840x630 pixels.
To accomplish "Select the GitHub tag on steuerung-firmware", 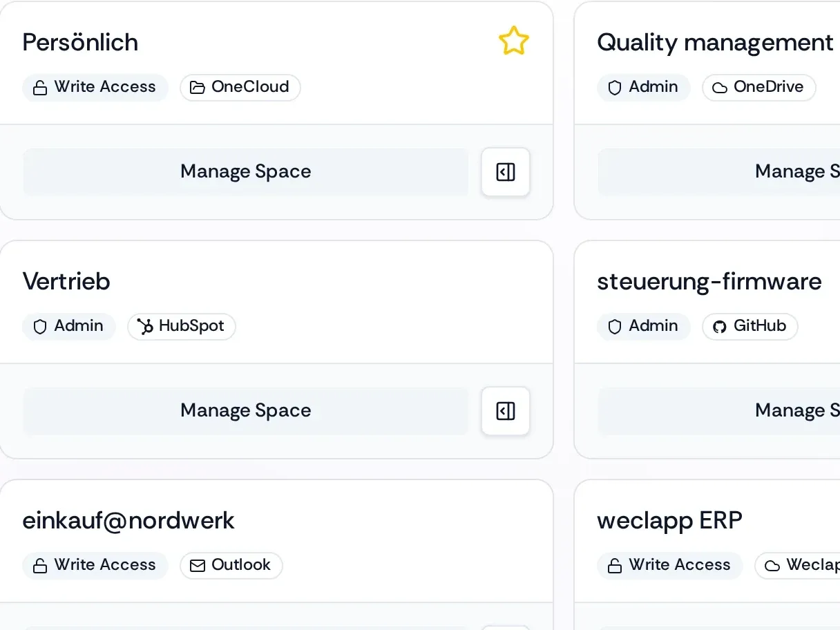I will [750, 327].
